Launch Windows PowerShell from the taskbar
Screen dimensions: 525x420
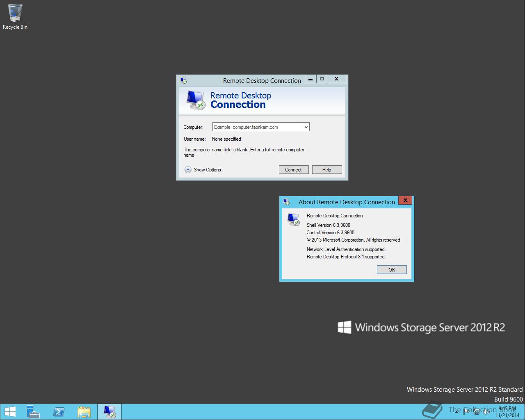[x=59, y=412]
